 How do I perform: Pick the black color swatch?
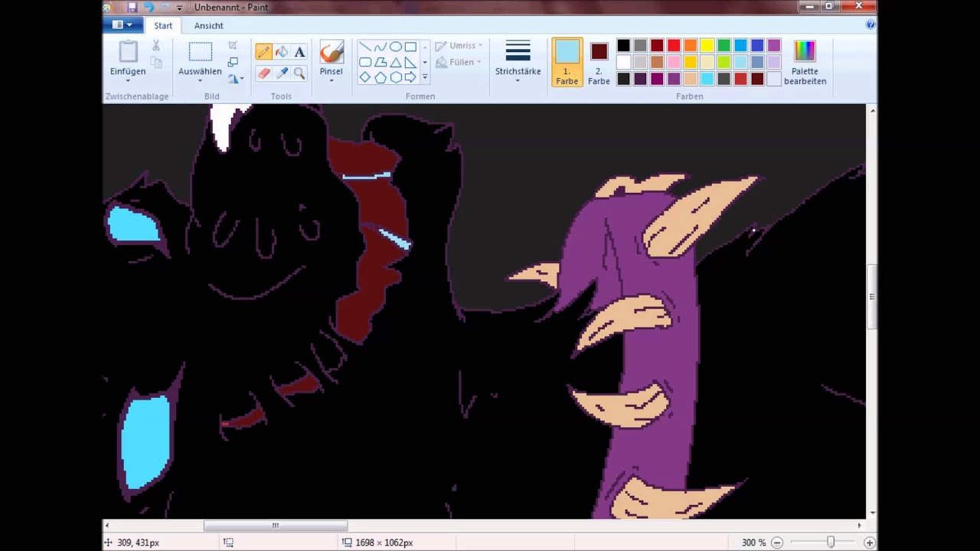(623, 46)
